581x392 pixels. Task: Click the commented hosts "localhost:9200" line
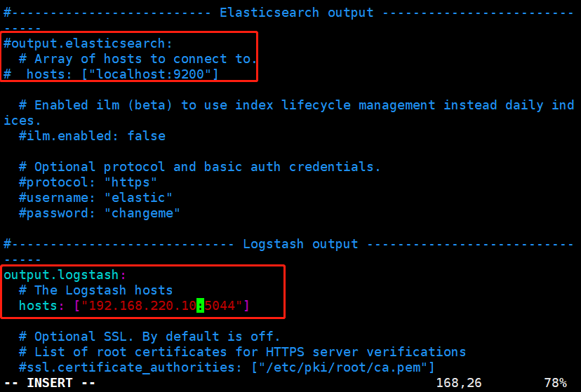pyautogui.click(x=111, y=74)
